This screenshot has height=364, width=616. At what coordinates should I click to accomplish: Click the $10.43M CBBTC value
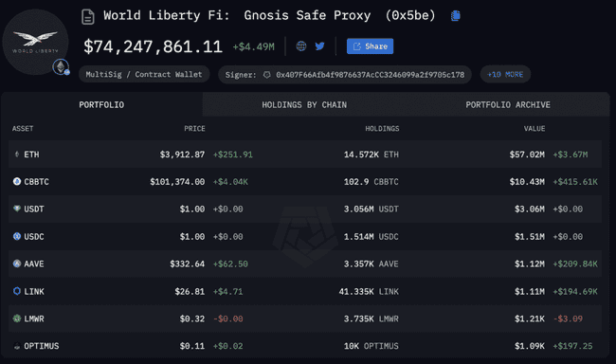pyautogui.click(x=527, y=182)
